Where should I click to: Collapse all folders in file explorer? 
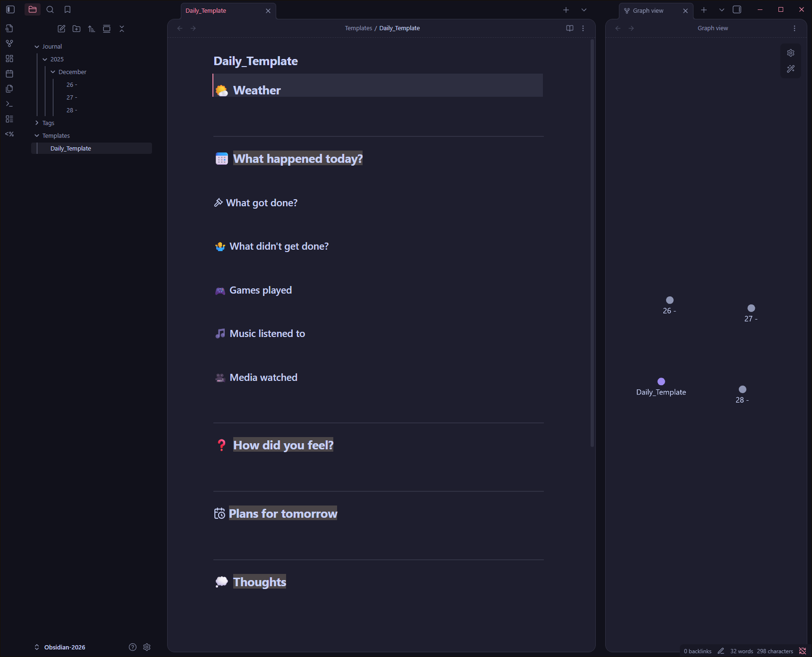tap(122, 29)
